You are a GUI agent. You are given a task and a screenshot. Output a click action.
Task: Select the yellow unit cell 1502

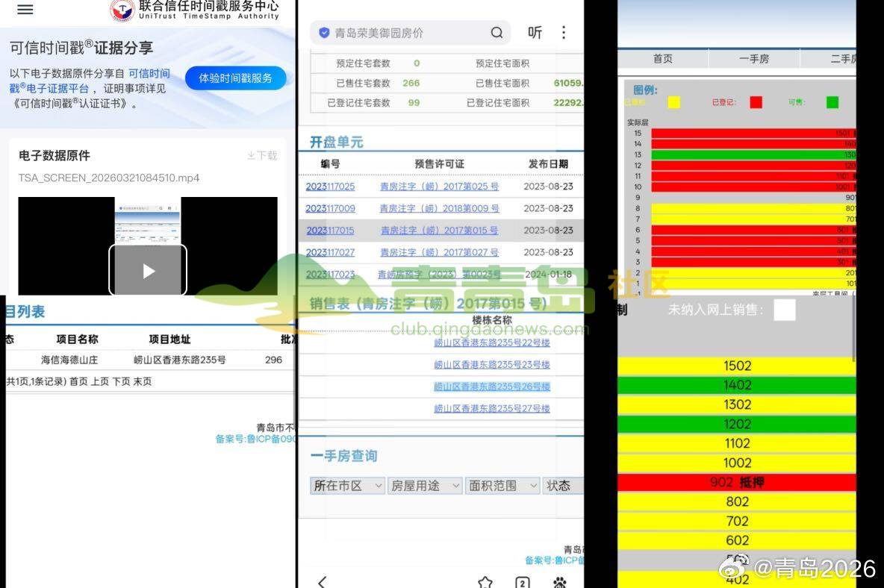[x=737, y=366]
